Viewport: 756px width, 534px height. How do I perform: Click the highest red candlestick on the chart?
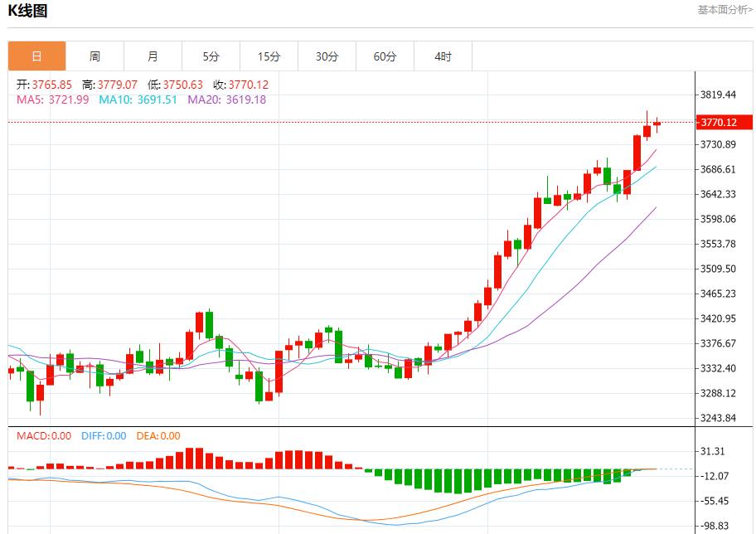[645, 129]
